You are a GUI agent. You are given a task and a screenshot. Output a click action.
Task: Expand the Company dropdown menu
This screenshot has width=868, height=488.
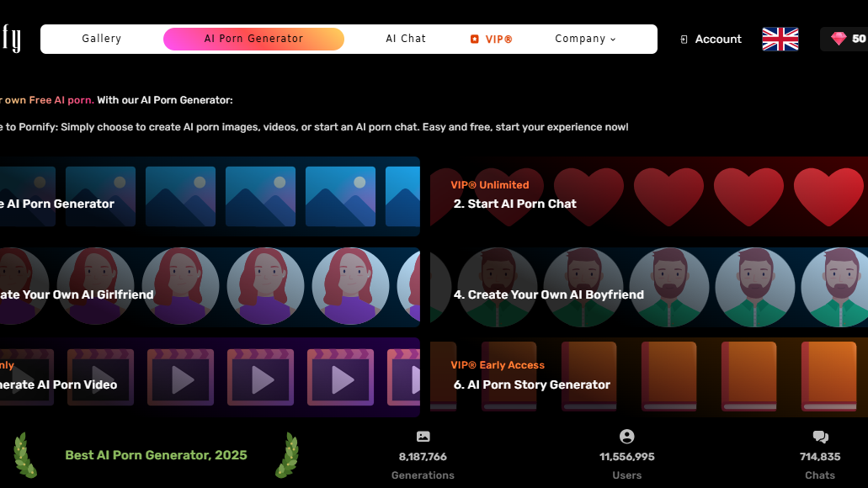pos(585,39)
